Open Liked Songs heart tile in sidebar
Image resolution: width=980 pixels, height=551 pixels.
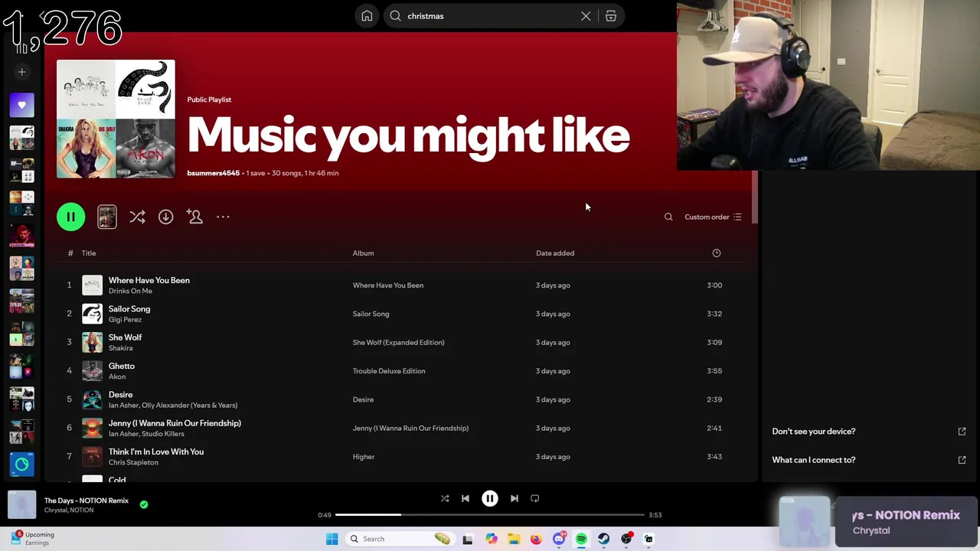click(21, 105)
